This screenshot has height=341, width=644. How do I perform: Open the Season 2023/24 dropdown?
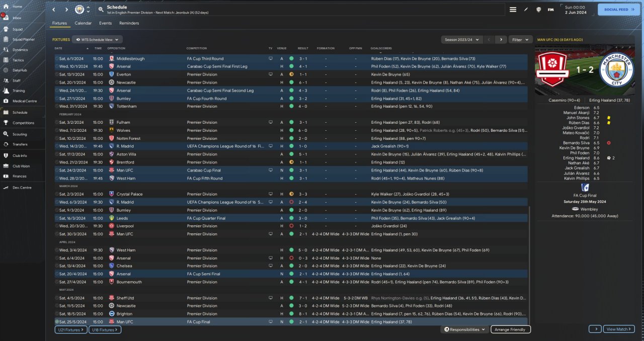[x=462, y=39]
